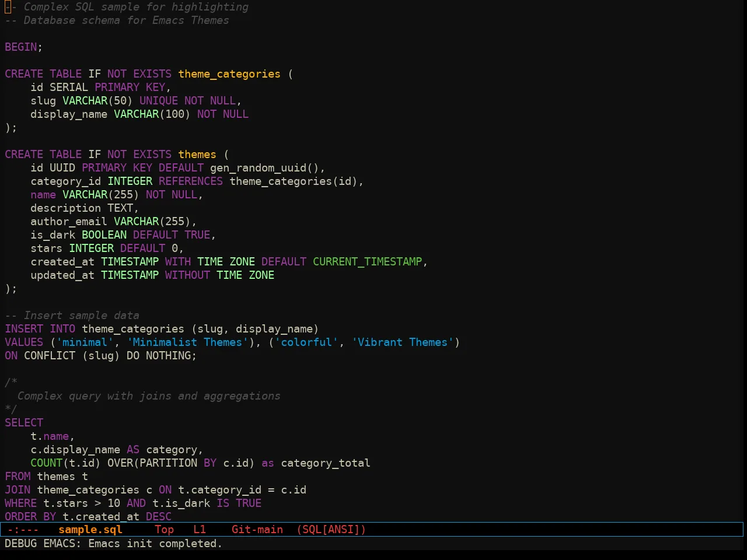Click category_id column definition in themes table
This screenshot has width=747, height=560.
(x=65, y=181)
